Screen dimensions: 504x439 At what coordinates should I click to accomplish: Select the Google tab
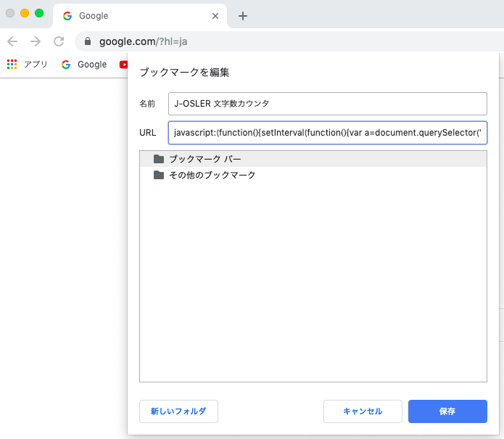[x=140, y=16]
